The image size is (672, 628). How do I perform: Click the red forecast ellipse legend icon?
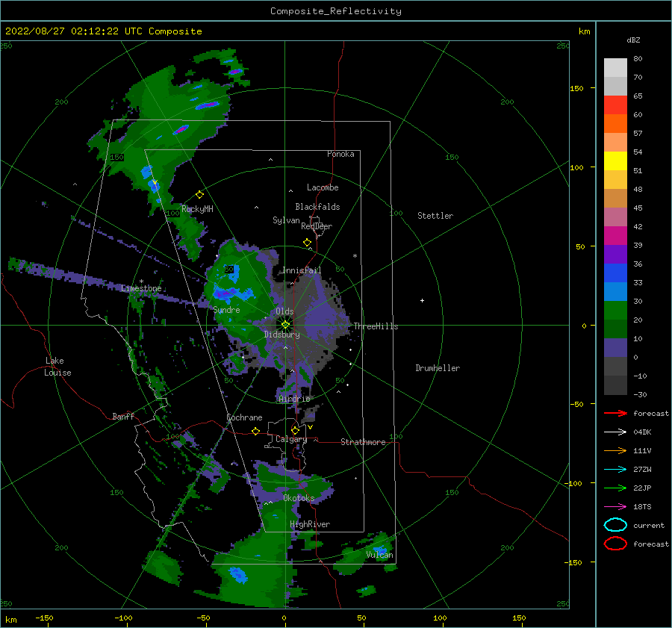coord(615,544)
